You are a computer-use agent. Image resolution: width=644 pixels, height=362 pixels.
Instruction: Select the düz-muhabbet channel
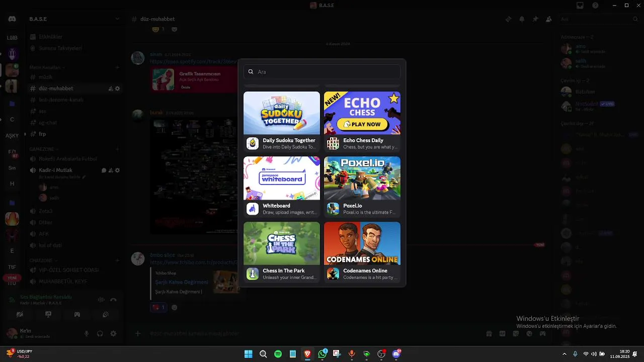pos(75,88)
